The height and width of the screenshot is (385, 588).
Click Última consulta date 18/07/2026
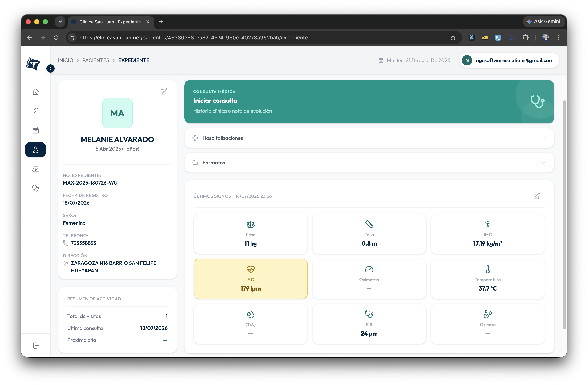click(154, 328)
